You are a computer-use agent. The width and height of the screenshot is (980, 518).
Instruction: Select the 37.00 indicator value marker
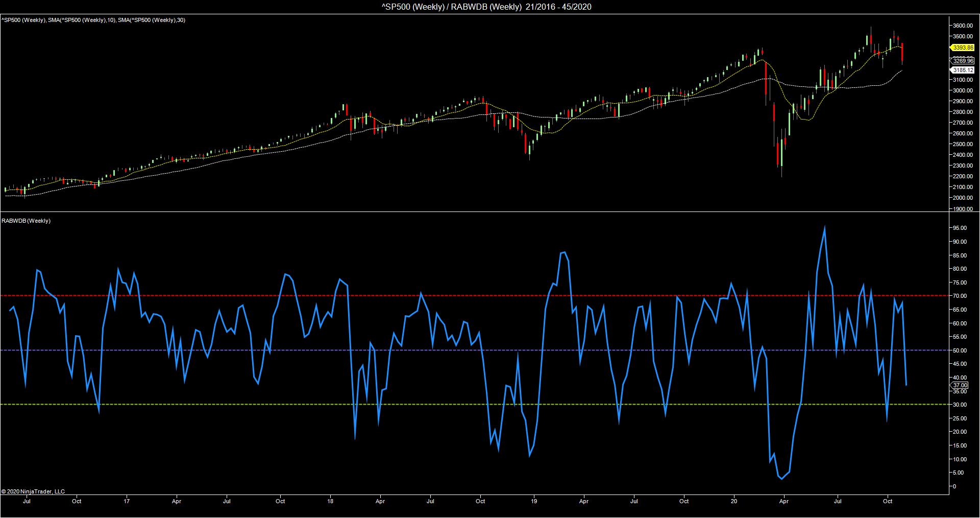pos(960,385)
